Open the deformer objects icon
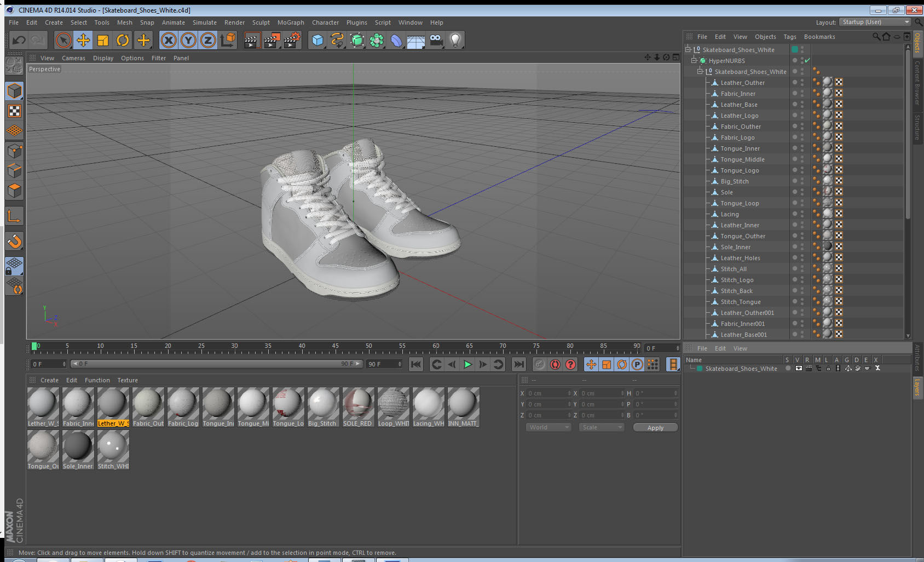Image resolution: width=924 pixels, height=562 pixels. click(396, 40)
